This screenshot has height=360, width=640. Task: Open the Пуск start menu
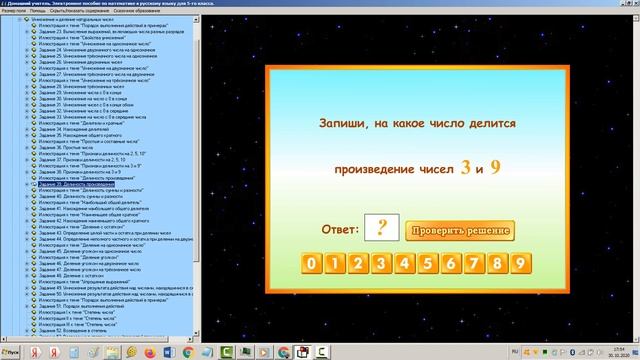pos(10,352)
